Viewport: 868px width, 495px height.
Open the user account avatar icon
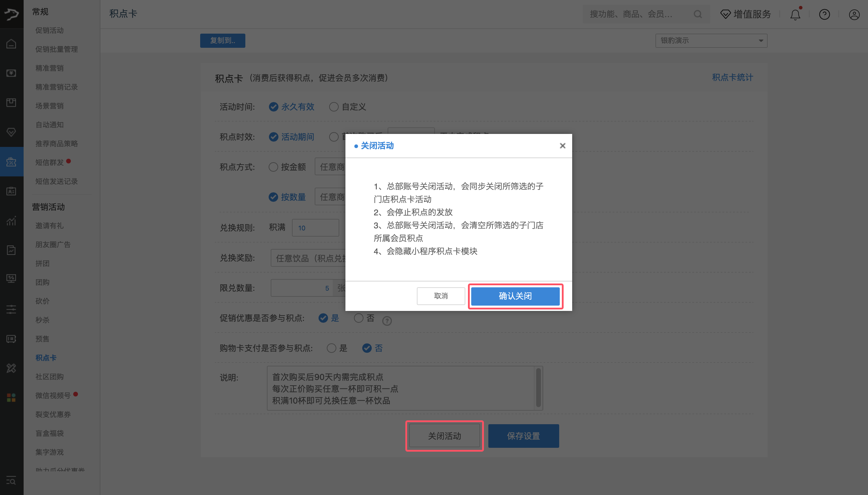click(854, 14)
